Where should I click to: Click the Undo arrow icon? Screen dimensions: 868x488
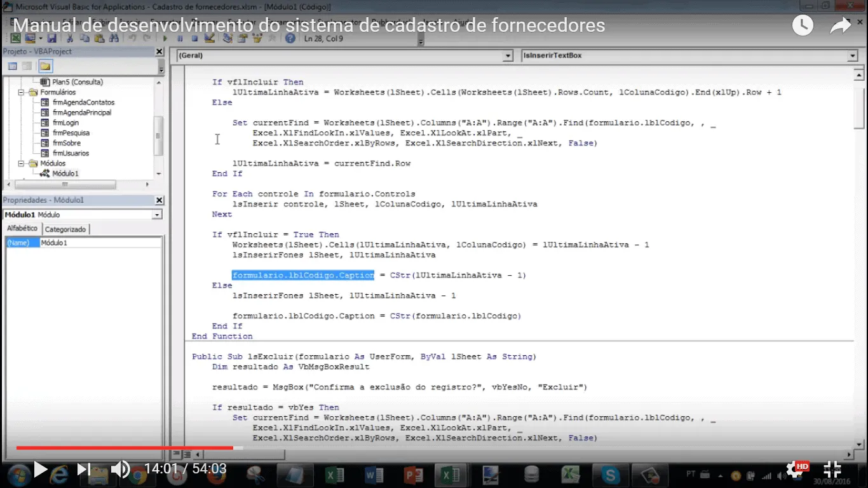coord(132,39)
